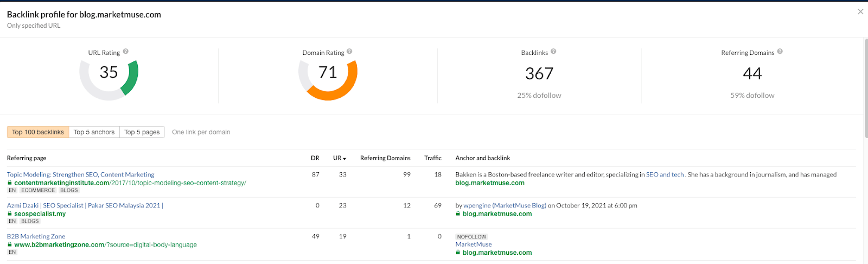This screenshot has width=868, height=264.
Task: Click the BLOGS tag under contentmarketinginstitute.com
Action: (69, 191)
